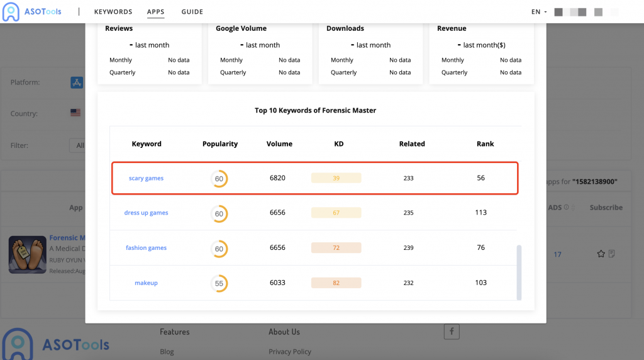Select the App Store platform icon
The height and width of the screenshot is (360, 644).
tap(77, 82)
